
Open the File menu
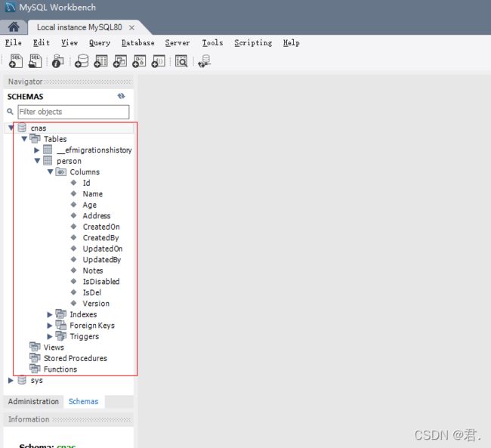click(13, 42)
